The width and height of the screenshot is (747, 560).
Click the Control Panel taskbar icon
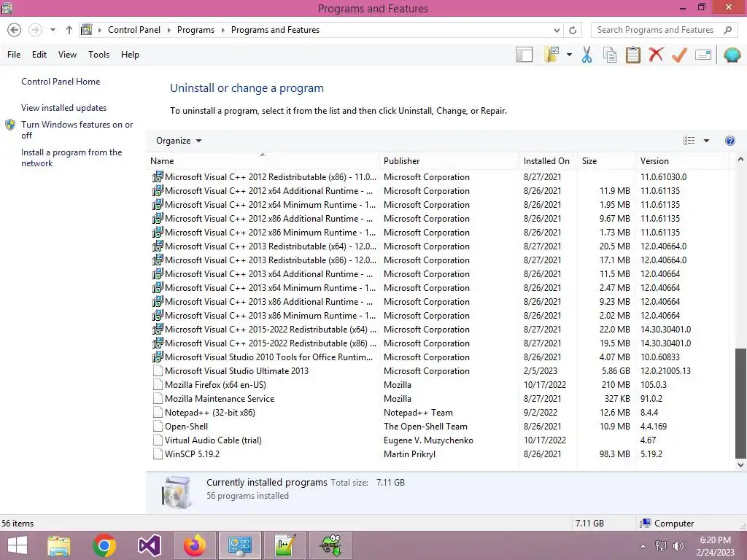(239, 545)
